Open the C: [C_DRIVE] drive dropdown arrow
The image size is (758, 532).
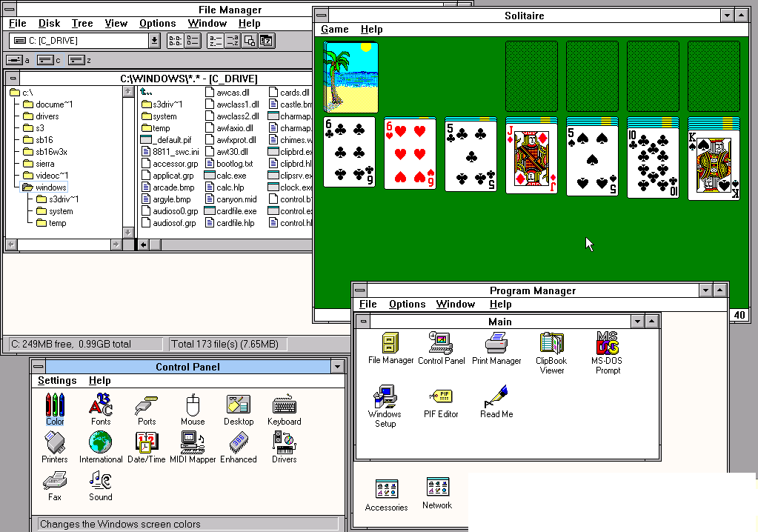[154, 41]
